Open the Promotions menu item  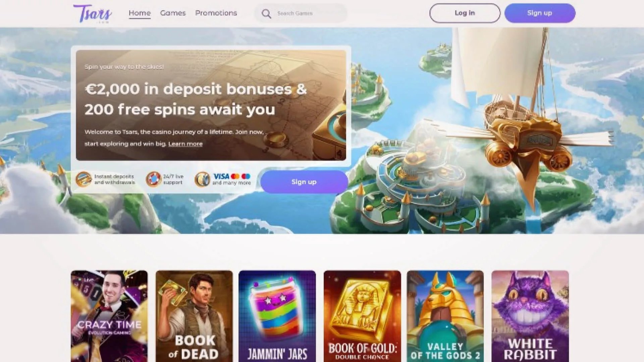coord(216,13)
